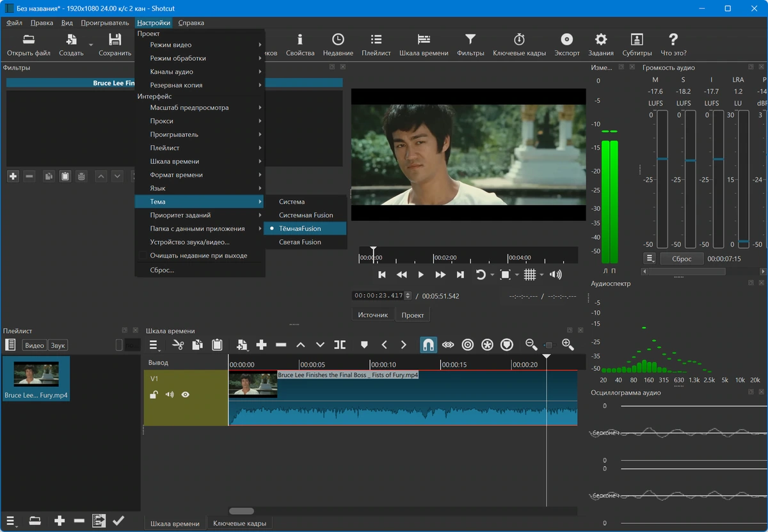Image resolution: width=768 pixels, height=532 pixels.
Task: Expand the Масштаб предпросмотра submenu
Action: point(200,107)
